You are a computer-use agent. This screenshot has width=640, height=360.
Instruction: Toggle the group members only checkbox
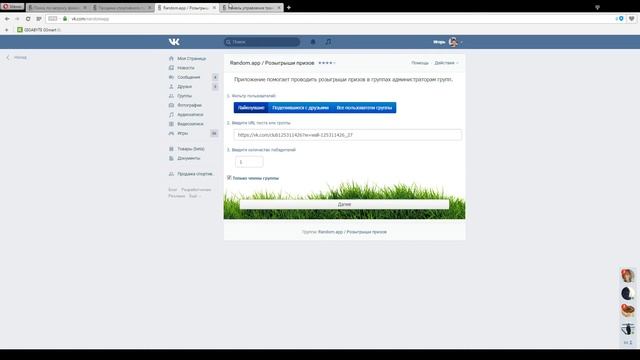click(x=229, y=178)
